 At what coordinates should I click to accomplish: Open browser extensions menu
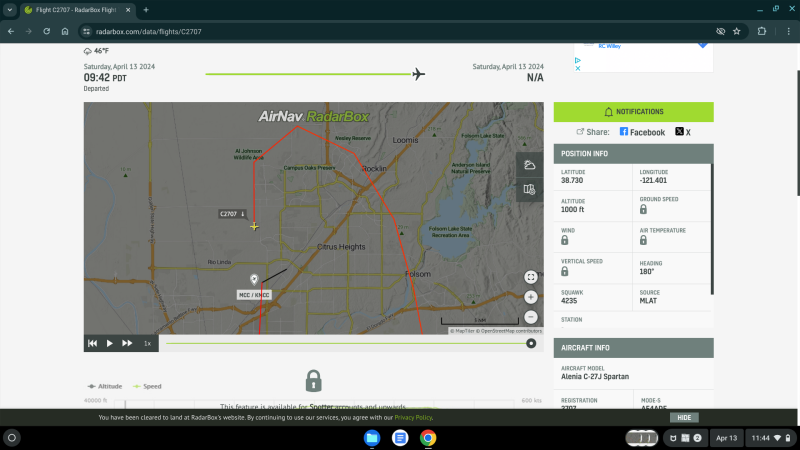point(762,31)
